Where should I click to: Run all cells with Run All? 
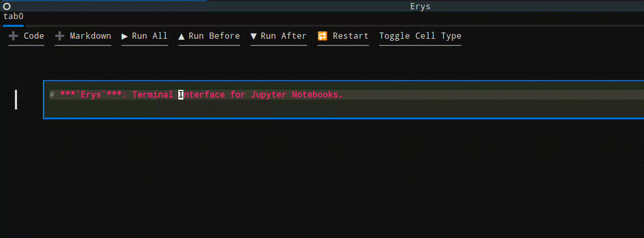click(145, 36)
